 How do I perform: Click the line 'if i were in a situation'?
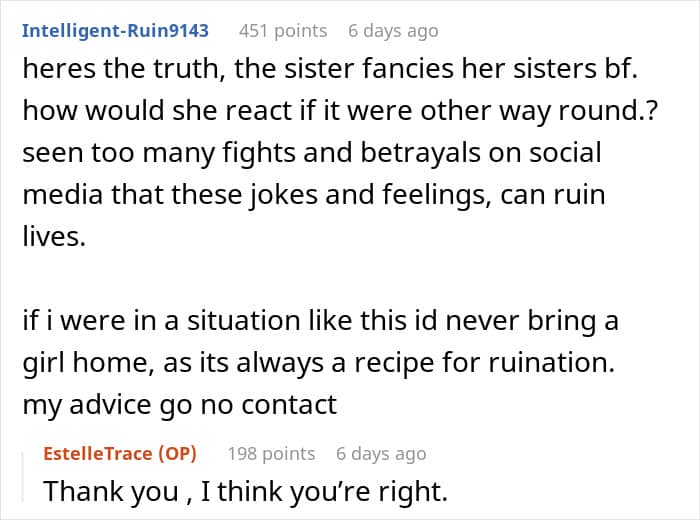pyautogui.click(x=321, y=321)
